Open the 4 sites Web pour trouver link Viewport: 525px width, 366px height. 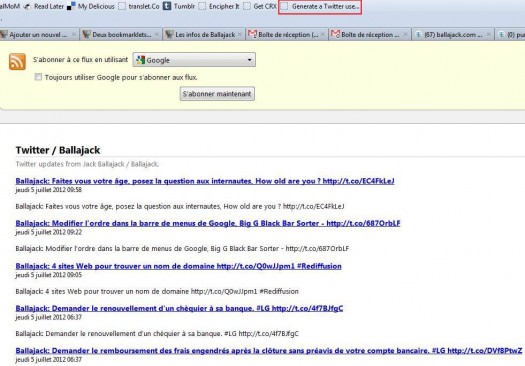point(178,266)
